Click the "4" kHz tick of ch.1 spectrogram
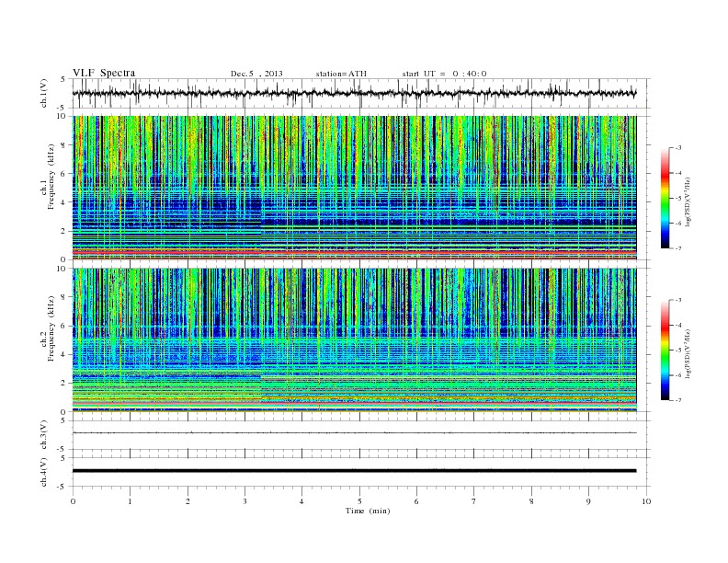Image resolution: width=728 pixels, height=563 pixels. [x=63, y=202]
